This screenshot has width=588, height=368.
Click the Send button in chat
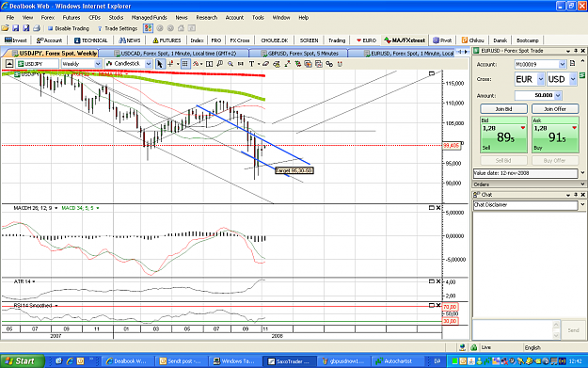pyautogui.click(x=573, y=330)
